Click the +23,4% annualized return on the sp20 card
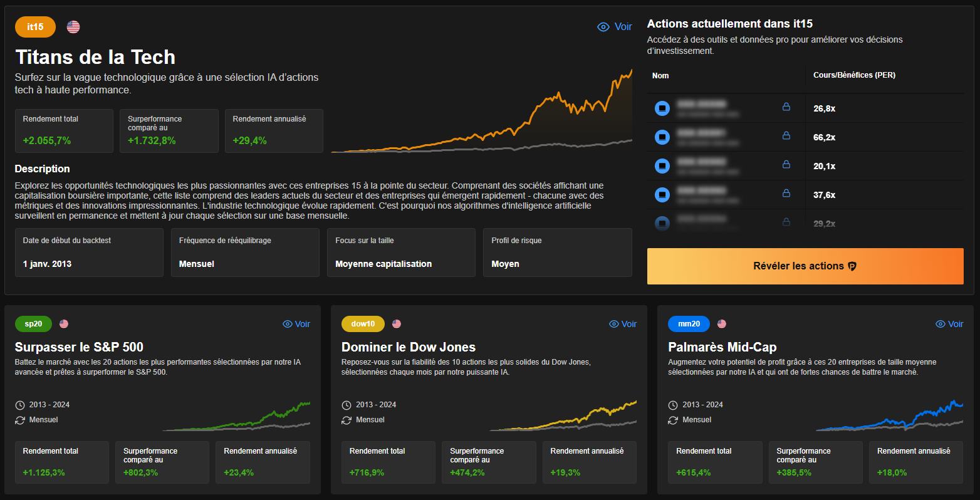This screenshot has height=500, width=980. click(239, 472)
